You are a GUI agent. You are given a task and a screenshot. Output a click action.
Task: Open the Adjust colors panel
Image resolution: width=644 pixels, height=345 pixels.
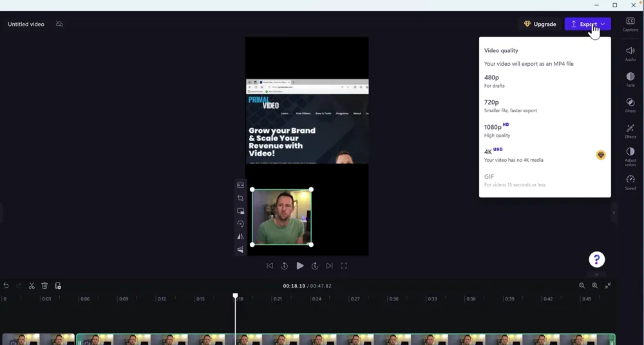[x=630, y=155]
